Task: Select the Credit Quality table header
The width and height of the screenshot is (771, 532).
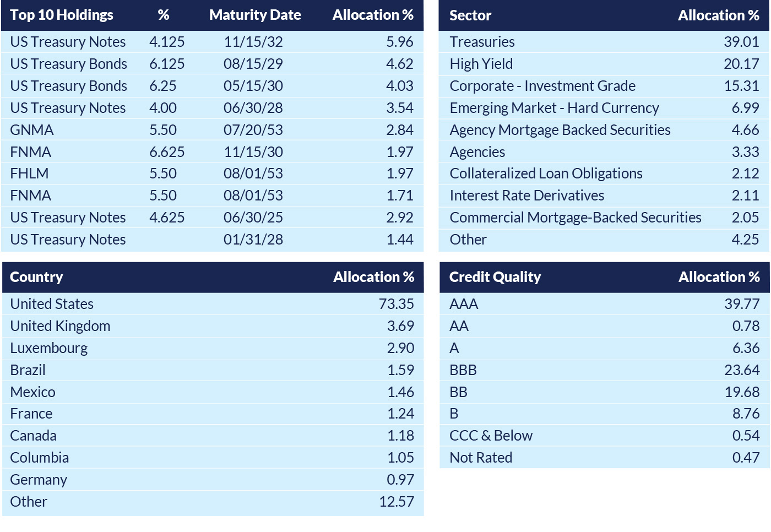Action: point(495,277)
